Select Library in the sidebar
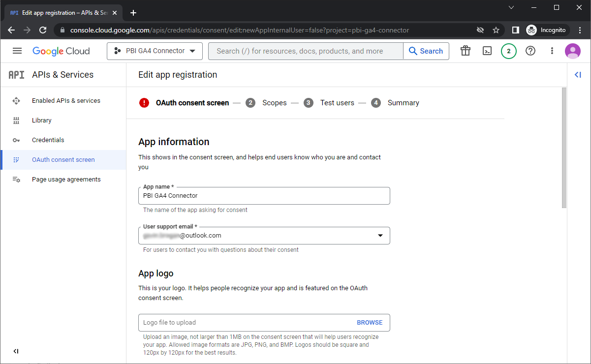 click(42, 121)
